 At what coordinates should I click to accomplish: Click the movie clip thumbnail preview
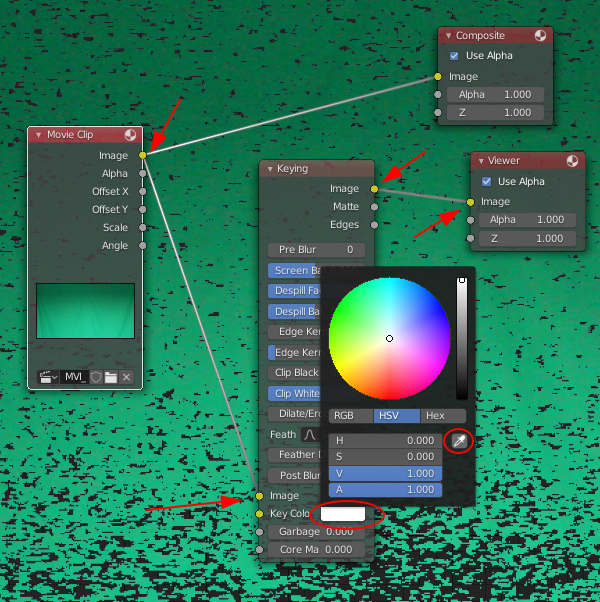point(85,310)
